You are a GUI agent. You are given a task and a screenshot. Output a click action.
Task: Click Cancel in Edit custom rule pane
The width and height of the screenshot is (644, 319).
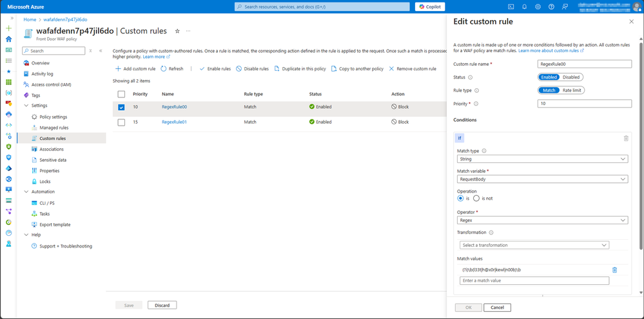tap(497, 307)
